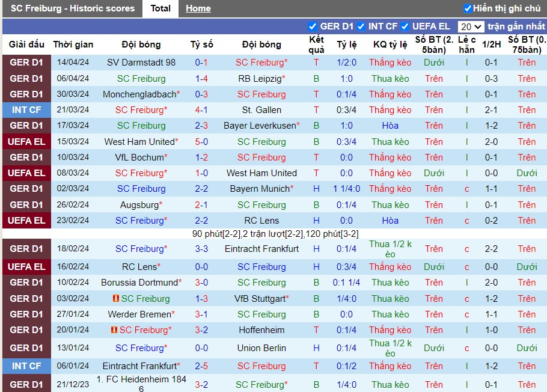Uncheck the UEFA EL filter checkbox
Image resolution: width=547 pixels, height=392 pixels.
tap(405, 26)
